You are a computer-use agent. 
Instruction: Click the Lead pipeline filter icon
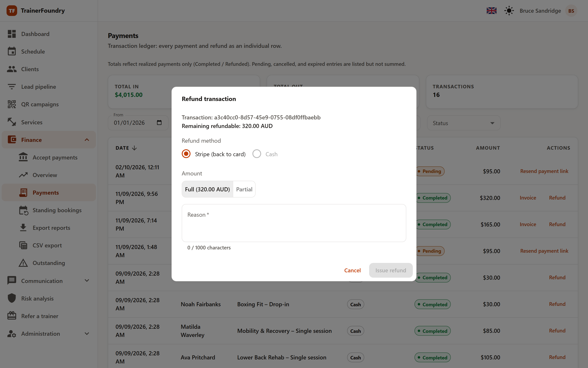(x=12, y=87)
